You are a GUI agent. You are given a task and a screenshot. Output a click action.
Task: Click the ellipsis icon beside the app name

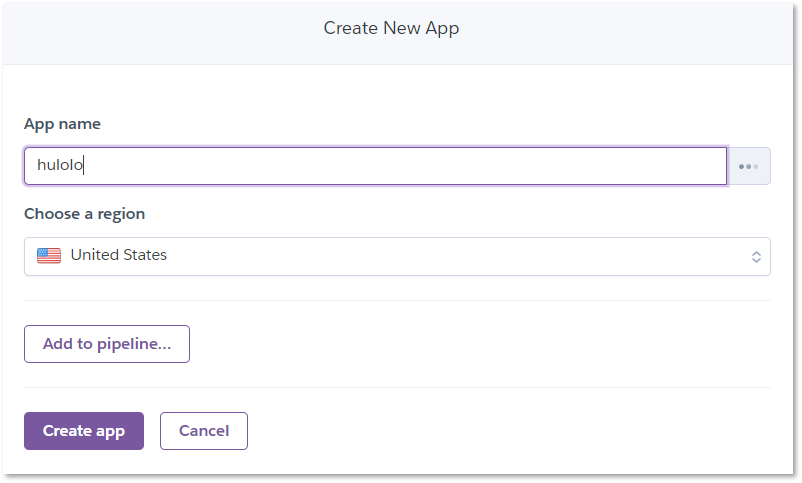tap(748, 166)
